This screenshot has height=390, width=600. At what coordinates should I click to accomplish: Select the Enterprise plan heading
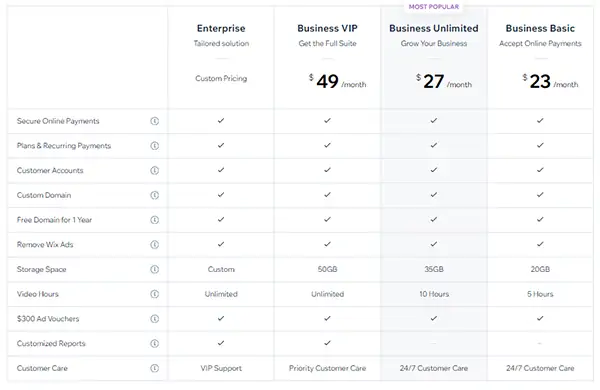(221, 28)
